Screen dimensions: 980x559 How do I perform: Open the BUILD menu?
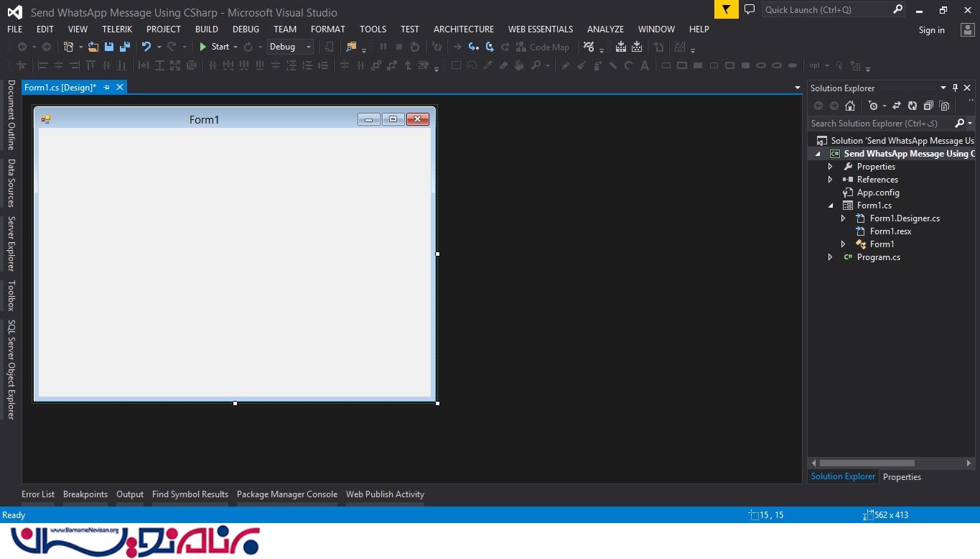(x=206, y=29)
